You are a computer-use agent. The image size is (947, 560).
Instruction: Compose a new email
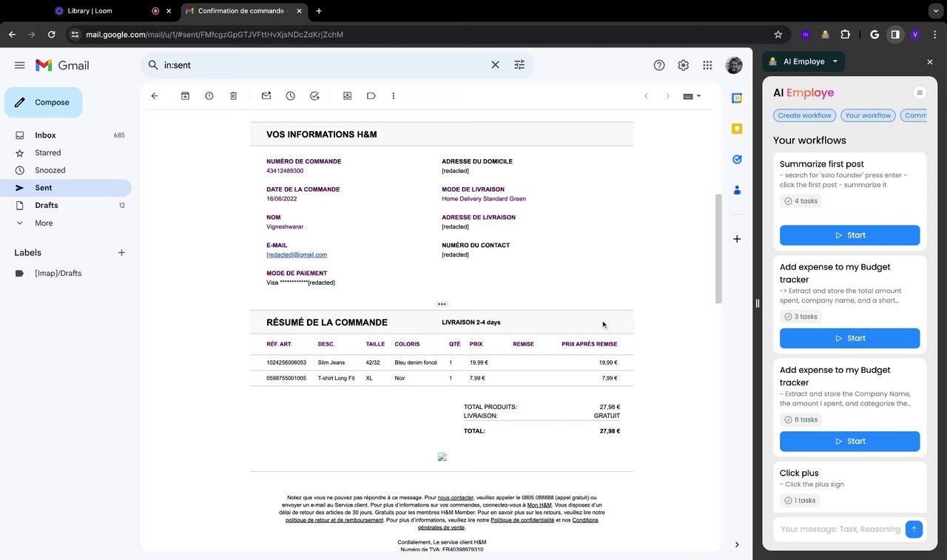tap(43, 102)
